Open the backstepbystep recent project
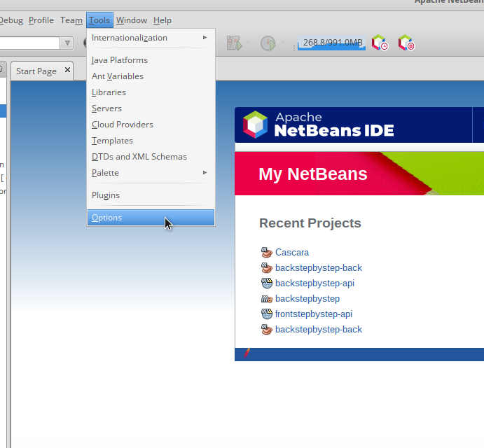The height and width of the screenshot is (448, 484). 307,299
